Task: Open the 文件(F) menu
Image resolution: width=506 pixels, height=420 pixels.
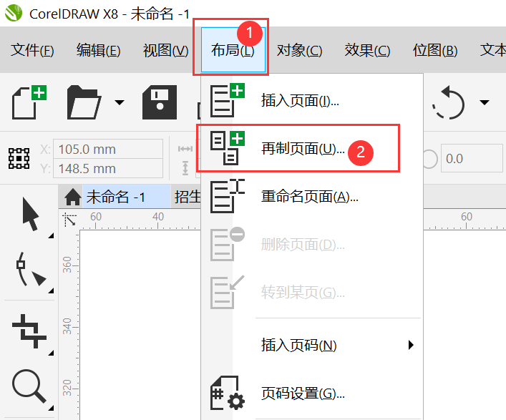Action: click(32, 50)
